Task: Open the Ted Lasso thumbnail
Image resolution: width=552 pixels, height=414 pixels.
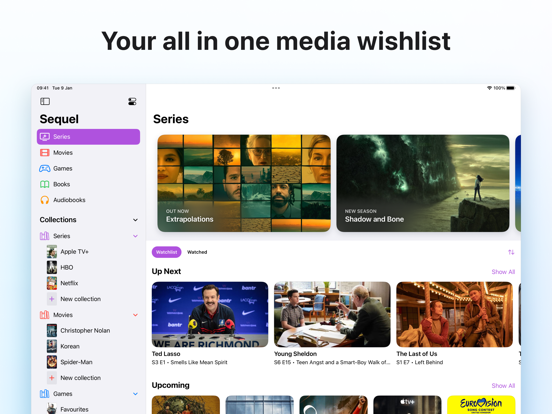Action: [210, 314]
